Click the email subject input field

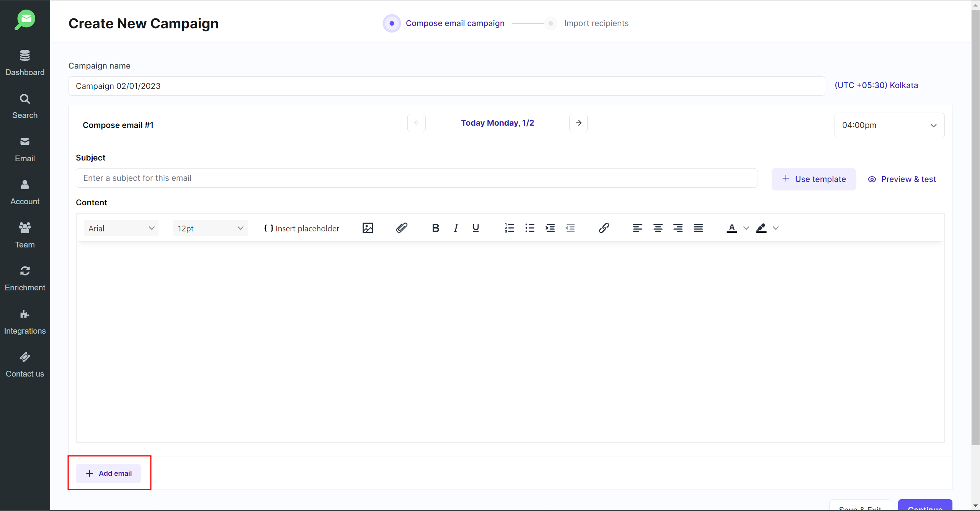pyautogui.click(x=416, y=178)
